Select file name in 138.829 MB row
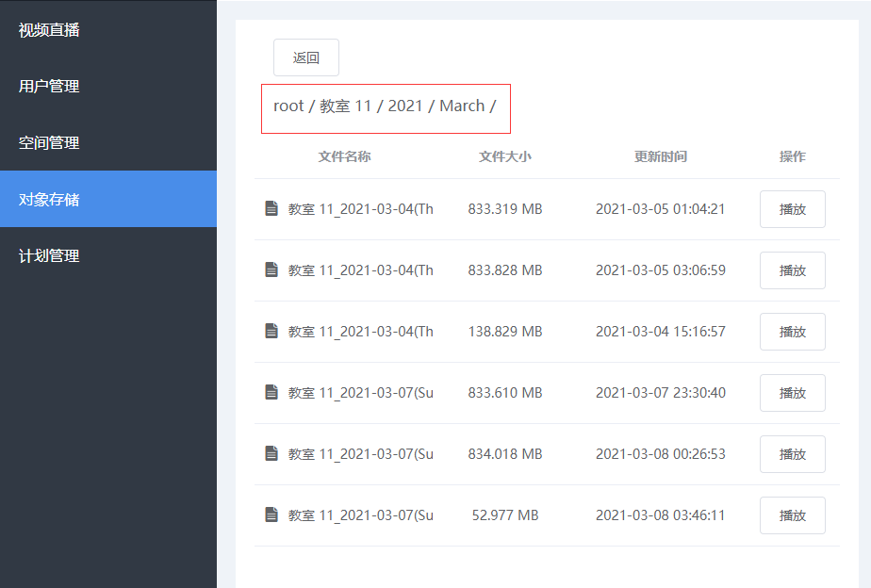This screenshot has height=588, width=871. [360, 332]
